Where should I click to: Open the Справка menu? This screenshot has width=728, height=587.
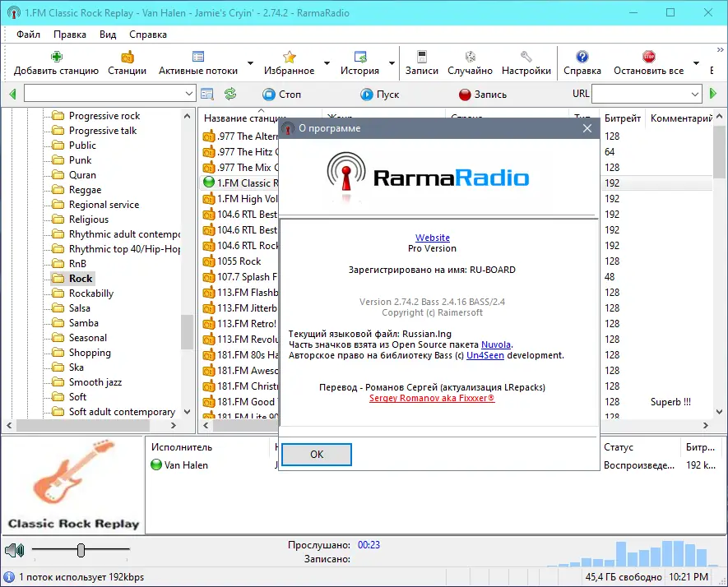[x=148, y=35]
